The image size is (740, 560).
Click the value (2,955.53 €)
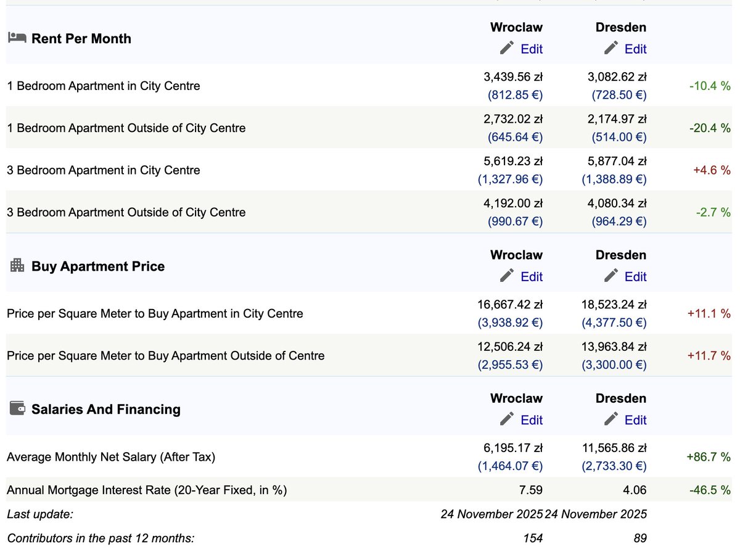click(510, 365)
